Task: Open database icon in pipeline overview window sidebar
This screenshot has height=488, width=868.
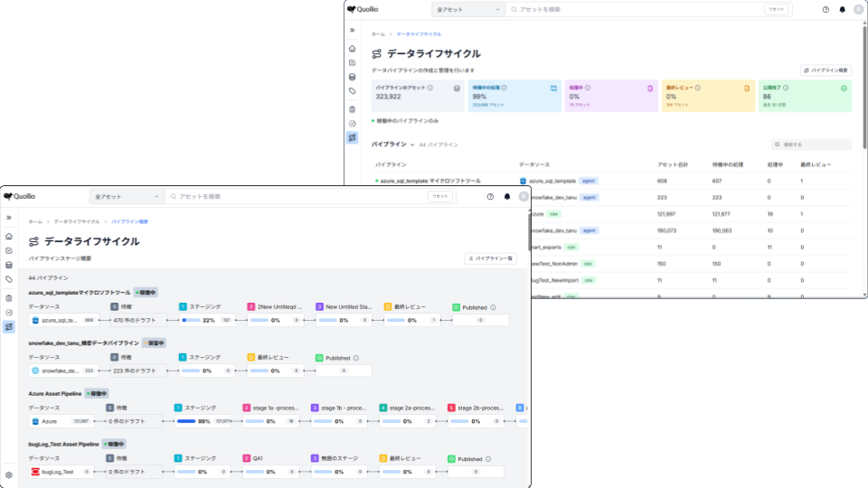Action: click(9, 265)
